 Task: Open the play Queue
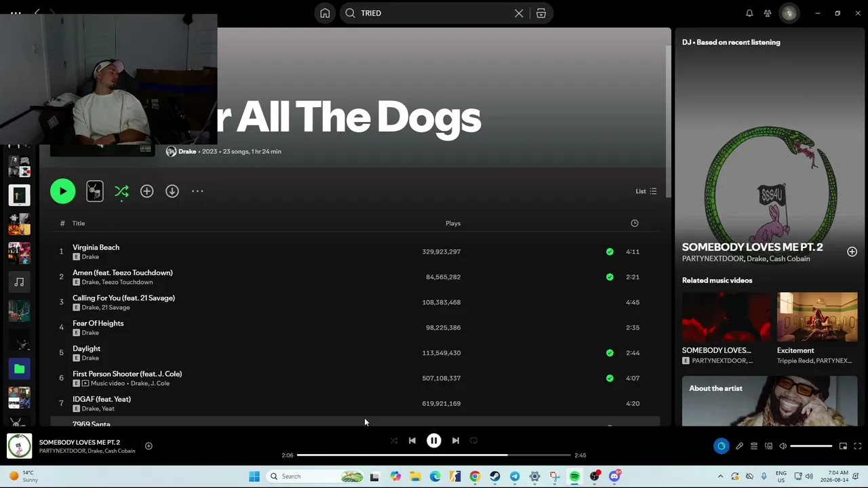[x=753, y=446]
